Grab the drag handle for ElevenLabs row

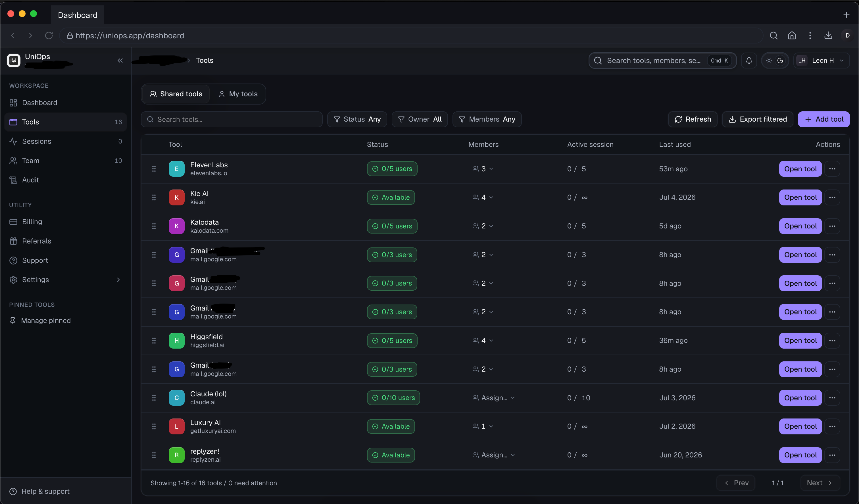coord(154,169)
